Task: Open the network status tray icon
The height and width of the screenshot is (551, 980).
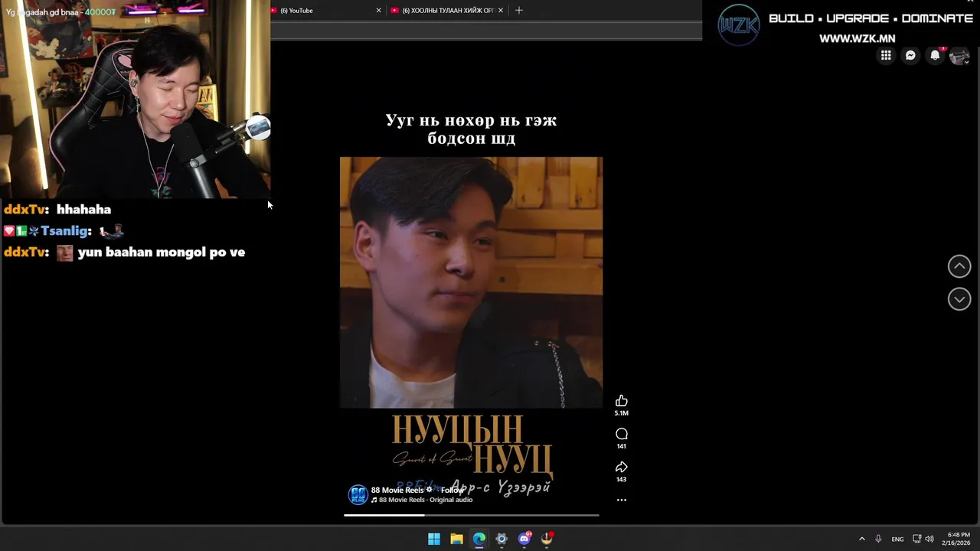Action: click(917, 539)
